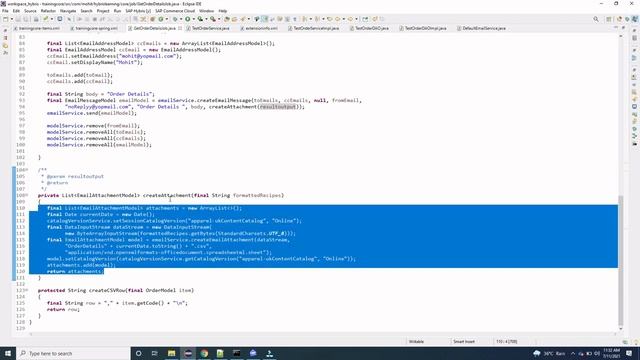
Task: Open the Navigate menu
Action: tap(68, 11)
